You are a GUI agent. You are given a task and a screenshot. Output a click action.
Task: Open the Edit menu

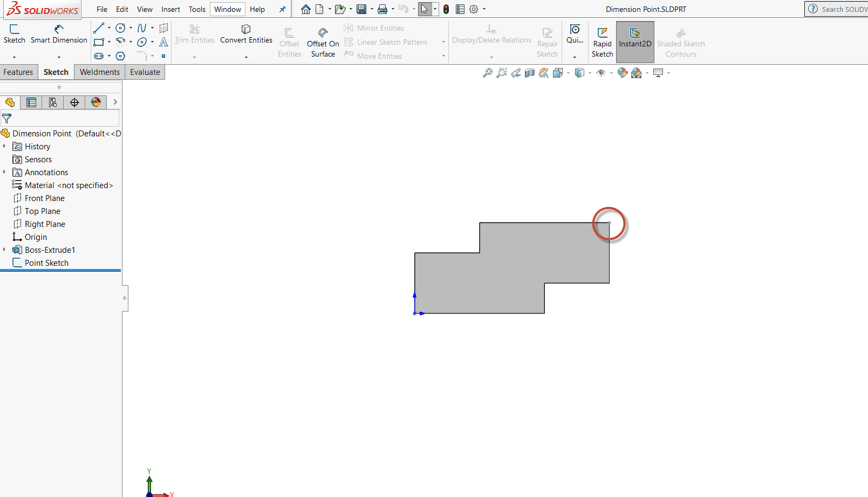click(x=122, y=9)
